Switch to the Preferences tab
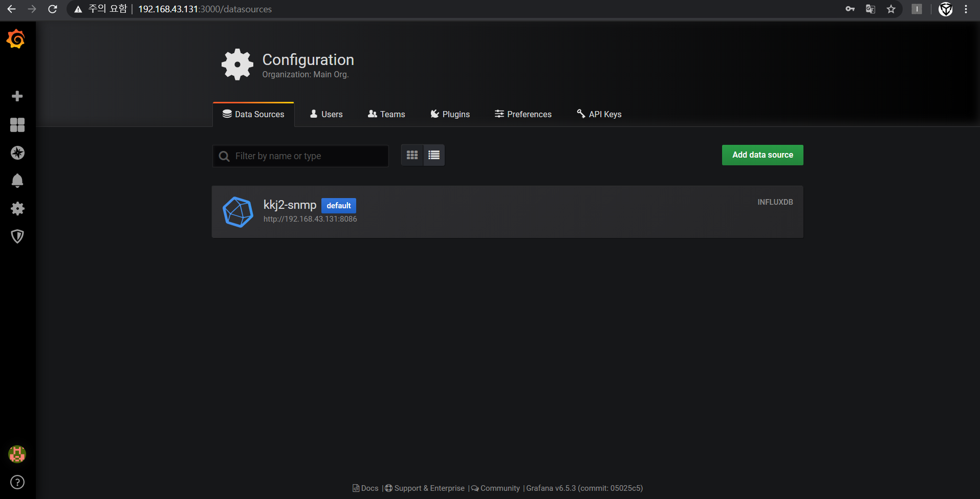 point(523,114)
